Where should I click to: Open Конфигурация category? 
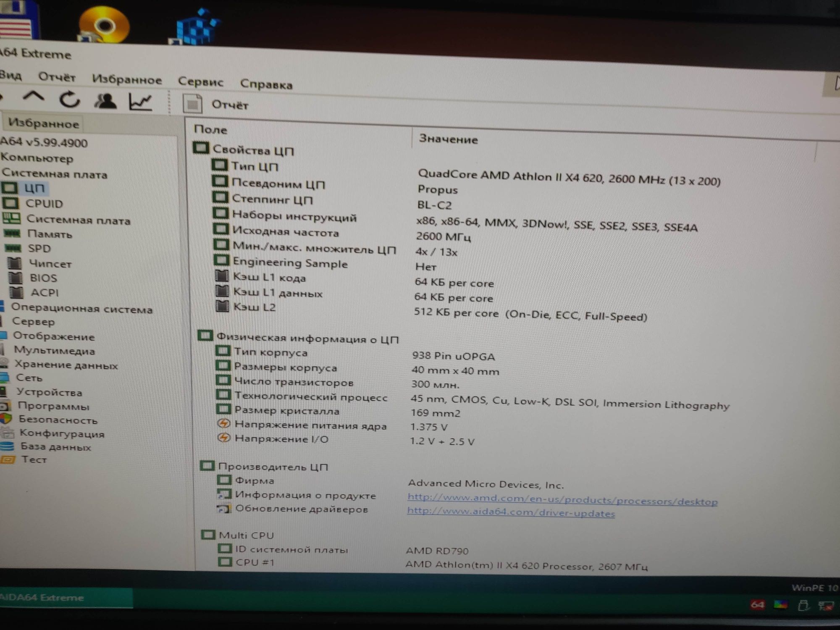pos(62,433)
